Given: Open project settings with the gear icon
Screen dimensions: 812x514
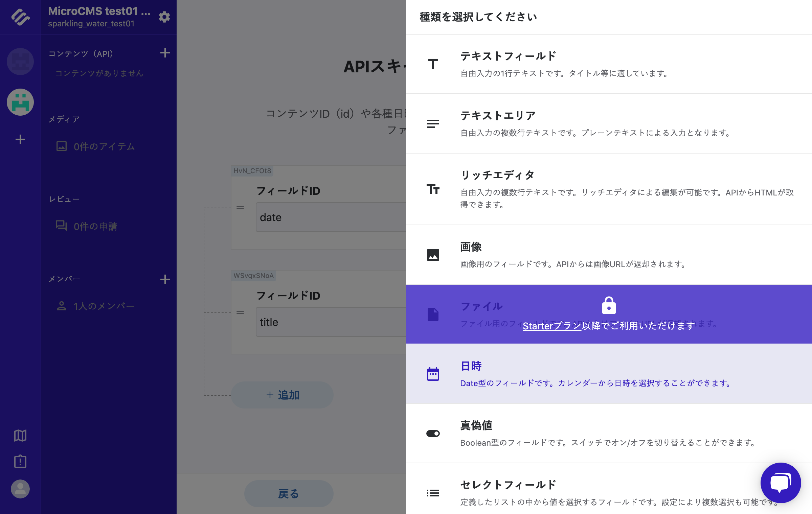Looking at the screenshot, I should [x=164, y=17].
